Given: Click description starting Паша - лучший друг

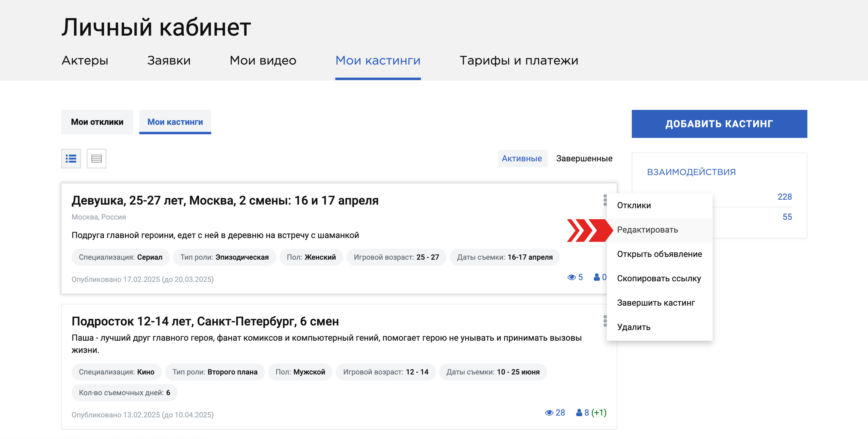Looking at the screenshot, I should 326,344.
